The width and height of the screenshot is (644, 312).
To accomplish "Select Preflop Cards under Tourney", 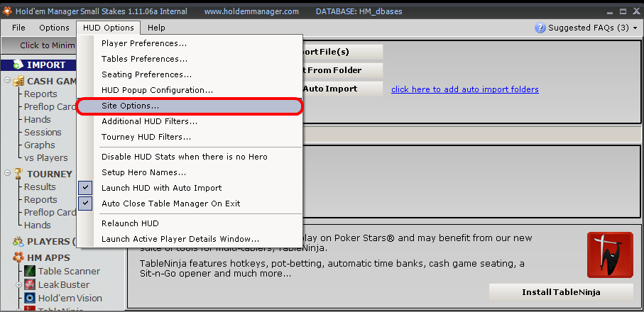I will click(50, 212).
